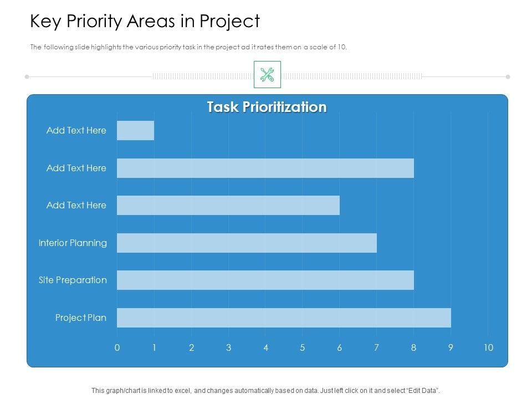Click the left endpoint dot of divider line

[x=27, y=76]
